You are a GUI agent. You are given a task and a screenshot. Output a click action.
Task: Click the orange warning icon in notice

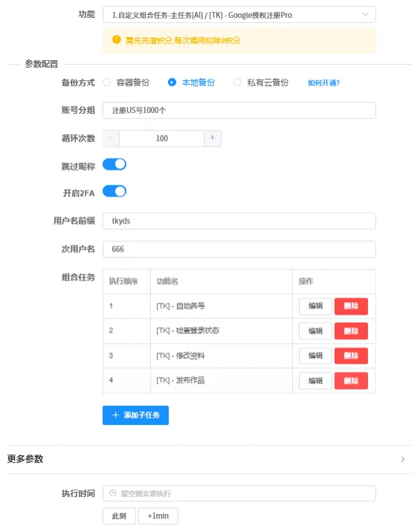[x=116, y=39]
